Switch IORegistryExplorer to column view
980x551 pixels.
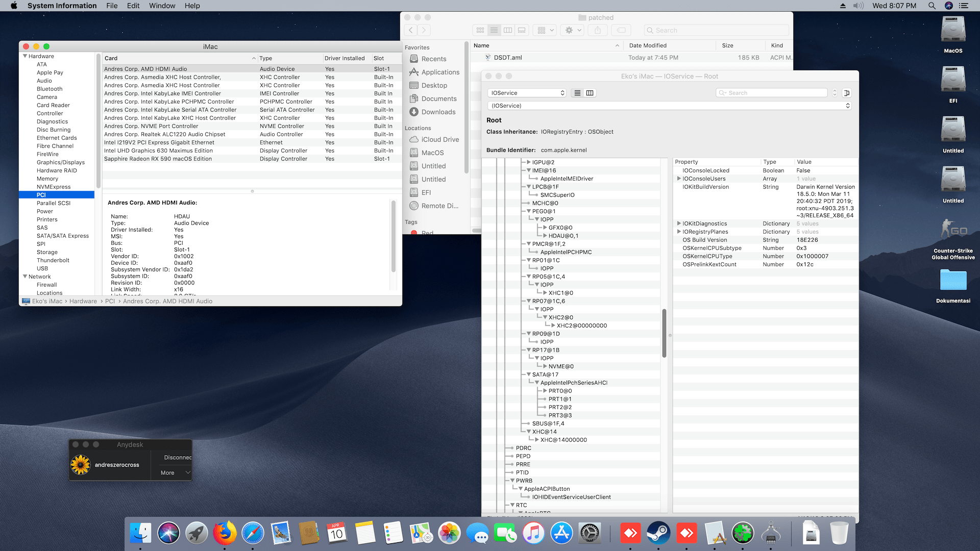[x=590, y=93]
